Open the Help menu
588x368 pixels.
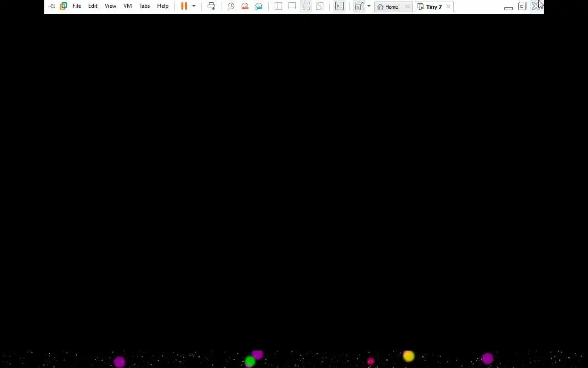click(163, 6)
